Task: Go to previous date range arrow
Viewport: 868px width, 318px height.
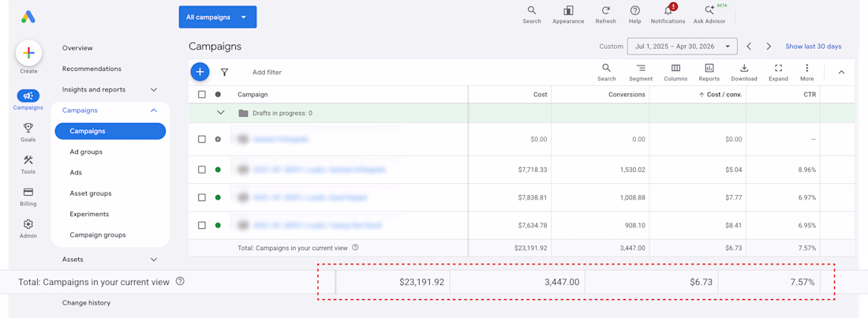Action: coord(749,47)
